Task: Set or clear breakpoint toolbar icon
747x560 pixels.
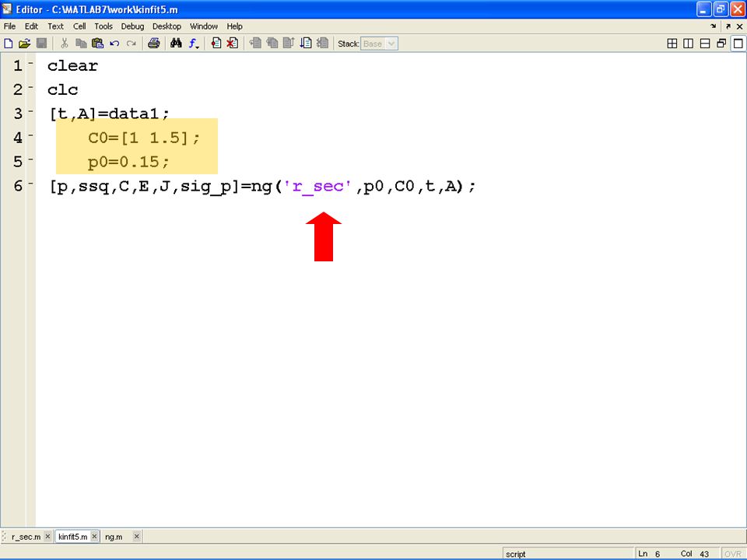Action: (x=216, y=44)
